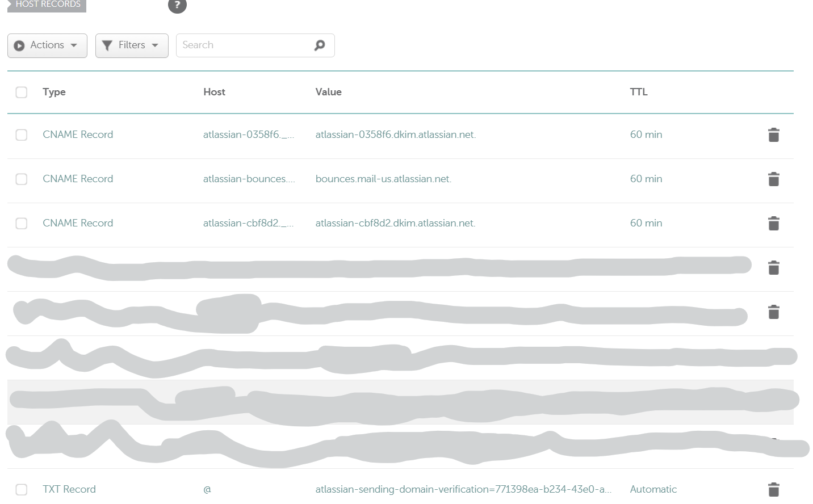Image resolution: width=813 pixels, height=504 pixels.
Task: Delete the atlassian-0358f6 CNAME record
Action: [773, 135]
